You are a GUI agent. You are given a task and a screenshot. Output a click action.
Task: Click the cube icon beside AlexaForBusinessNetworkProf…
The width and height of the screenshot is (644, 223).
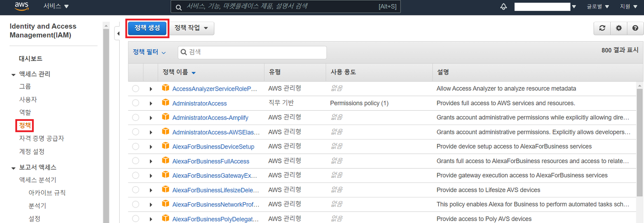(x=165, y=204)
